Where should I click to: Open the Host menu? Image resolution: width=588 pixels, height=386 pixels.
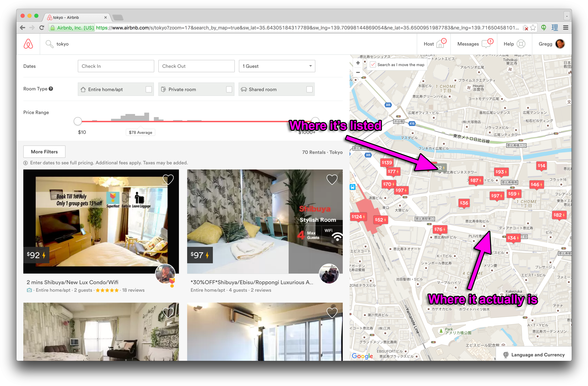point(434,44)
